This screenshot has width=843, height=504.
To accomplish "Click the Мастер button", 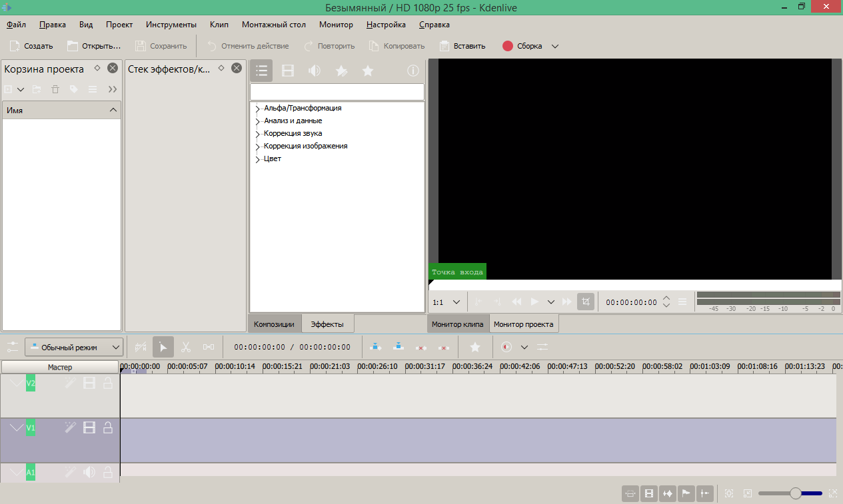I will click(60, 367).
